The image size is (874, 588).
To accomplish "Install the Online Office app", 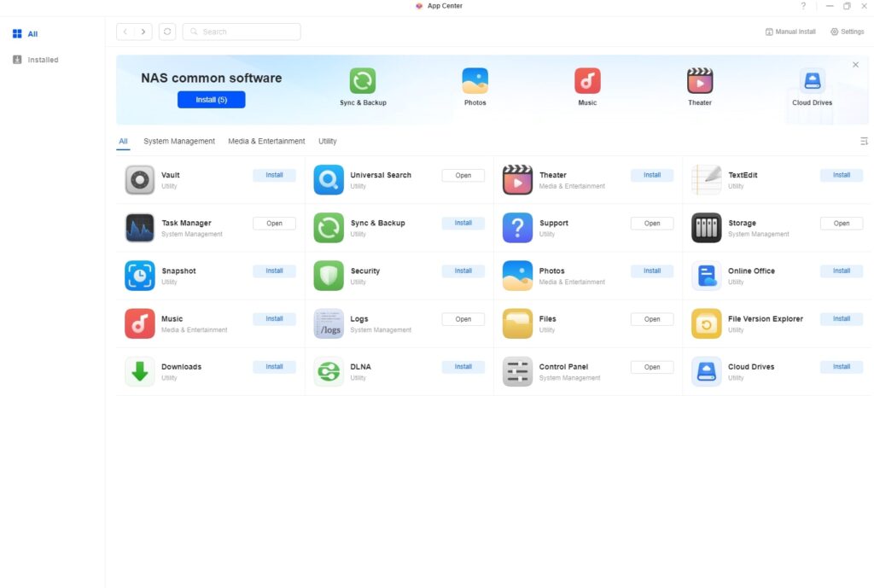I will [841, 271].
